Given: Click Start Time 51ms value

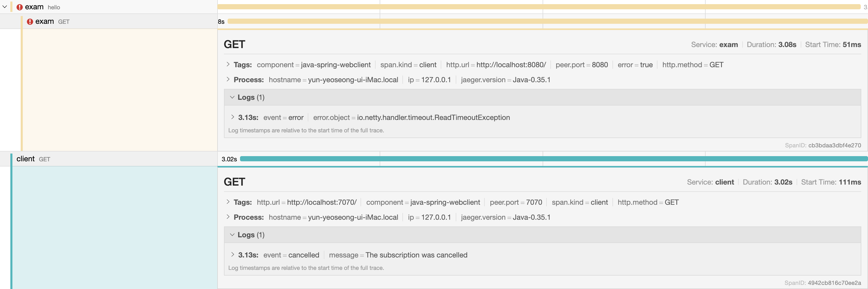Looking at the screenshot, I should click(x=852, y=44).
